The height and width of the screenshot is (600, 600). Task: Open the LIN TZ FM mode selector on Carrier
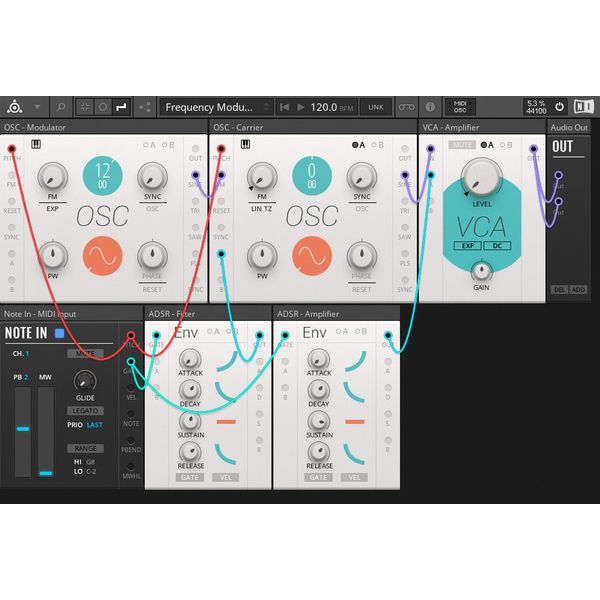262,209
